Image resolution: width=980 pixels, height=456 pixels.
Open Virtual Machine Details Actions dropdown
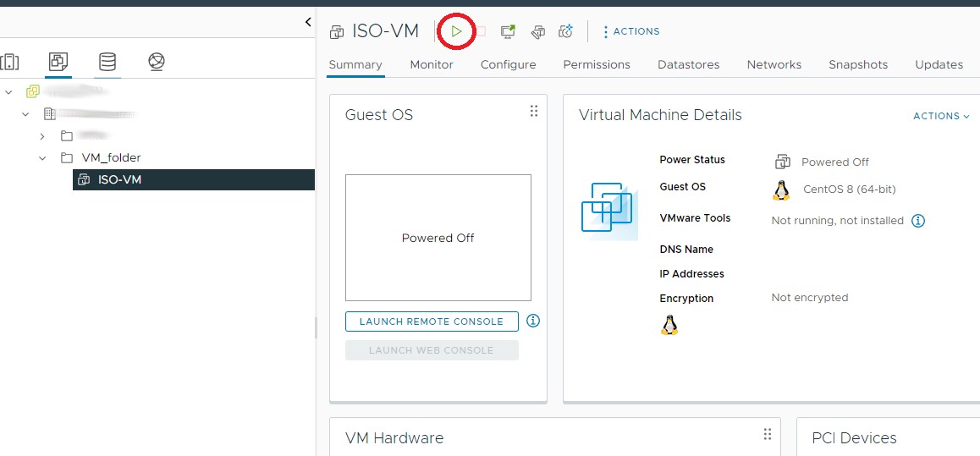click(x=941, y=116)
